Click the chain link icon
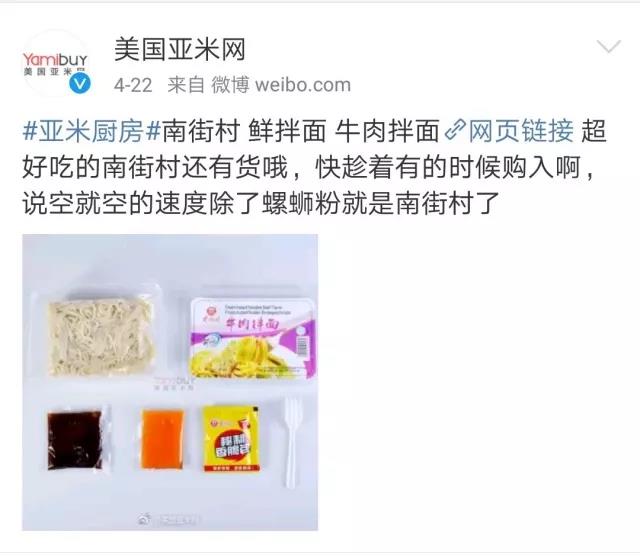This screenshot has width=640, height=557. (455, 131)
